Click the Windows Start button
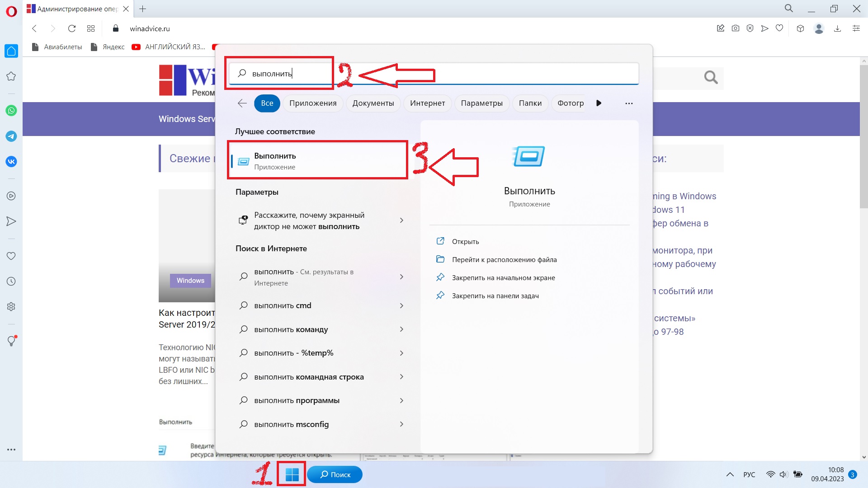Screen dimensions: 868x488 coord(292,474)
